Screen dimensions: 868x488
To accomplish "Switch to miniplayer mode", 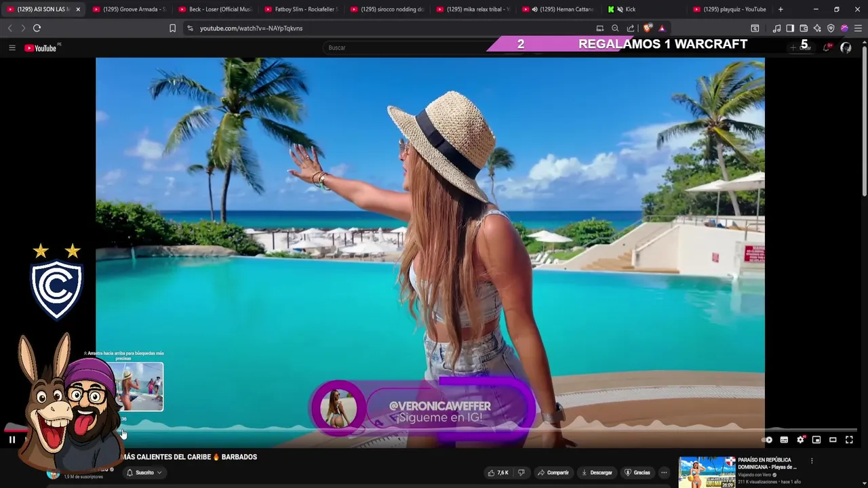I will (816, 440).
